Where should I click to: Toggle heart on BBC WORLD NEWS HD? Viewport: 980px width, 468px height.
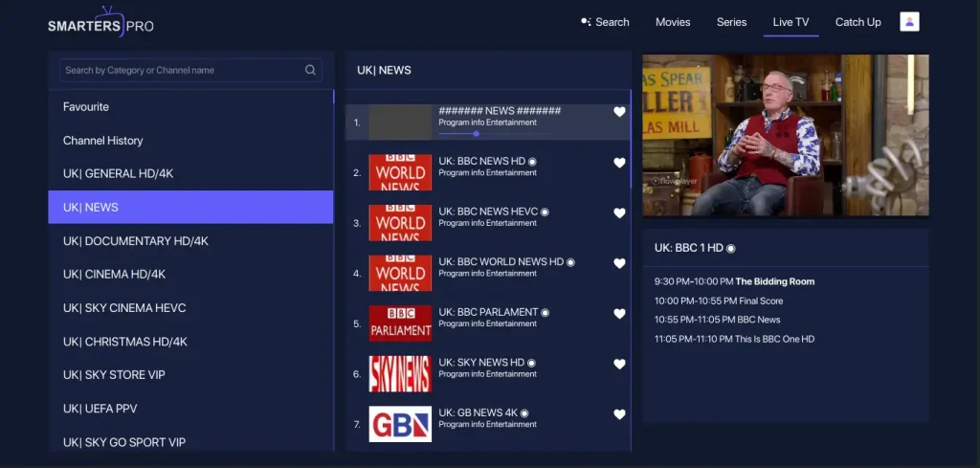(x=619, y=264)
